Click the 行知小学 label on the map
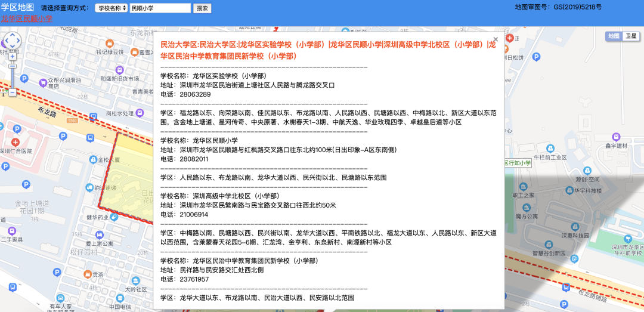This screenshot has width=644, height=312. coord(519,163)
